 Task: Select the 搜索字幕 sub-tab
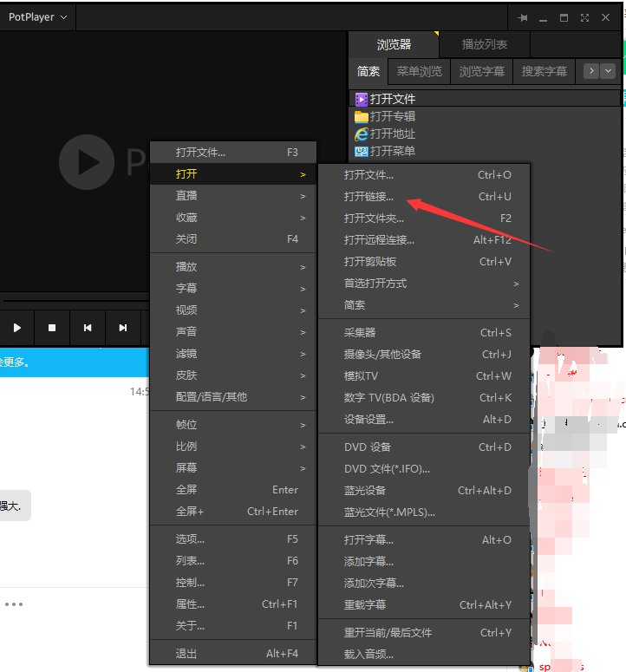544,72
